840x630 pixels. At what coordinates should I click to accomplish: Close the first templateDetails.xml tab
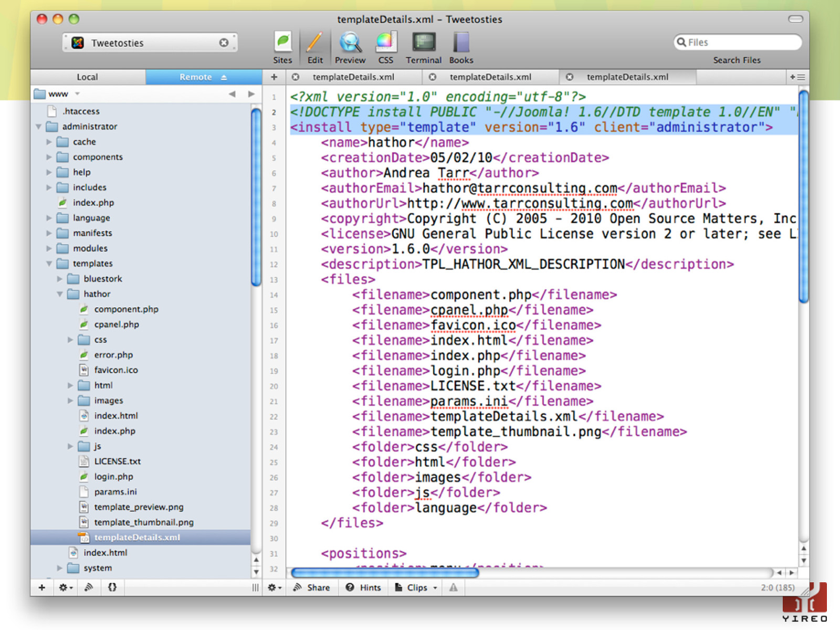click(x=296, y=77)
